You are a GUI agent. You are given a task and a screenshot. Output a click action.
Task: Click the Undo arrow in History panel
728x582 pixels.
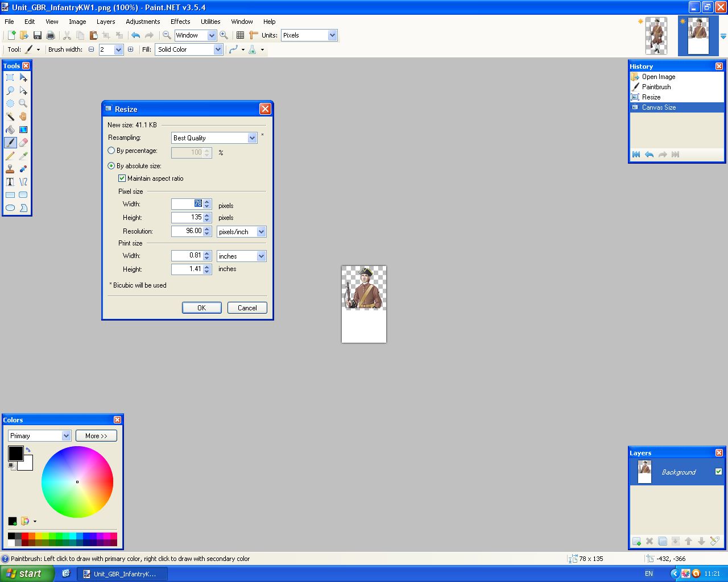click(x=649, y=155)
